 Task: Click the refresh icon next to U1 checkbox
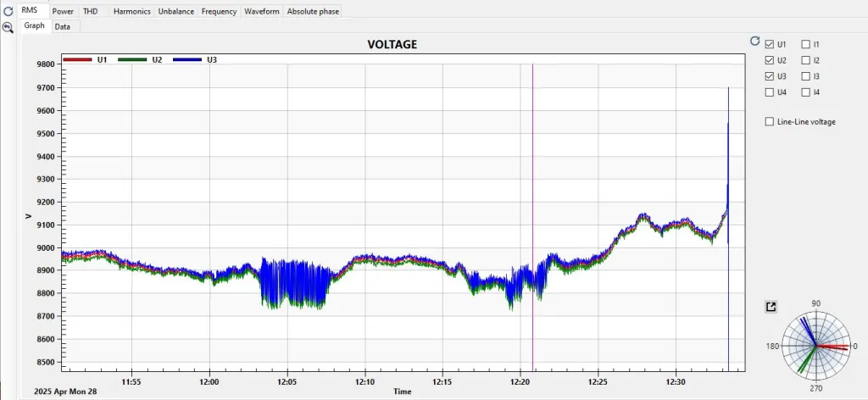point(754,41)
